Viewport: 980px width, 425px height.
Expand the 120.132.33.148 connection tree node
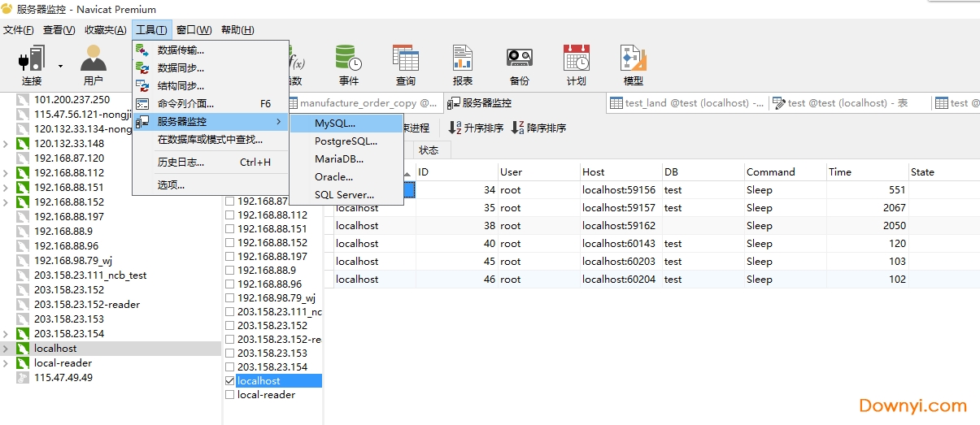(x=7, y=144)
